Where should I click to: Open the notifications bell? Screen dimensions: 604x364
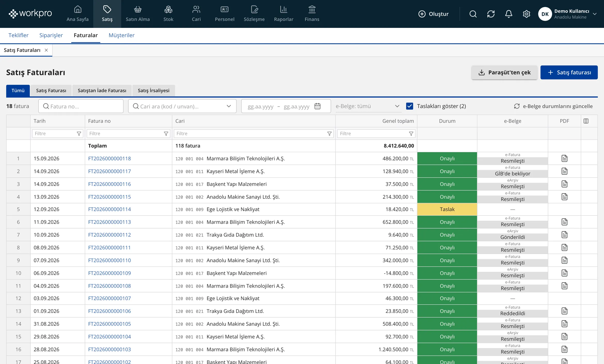508,14
